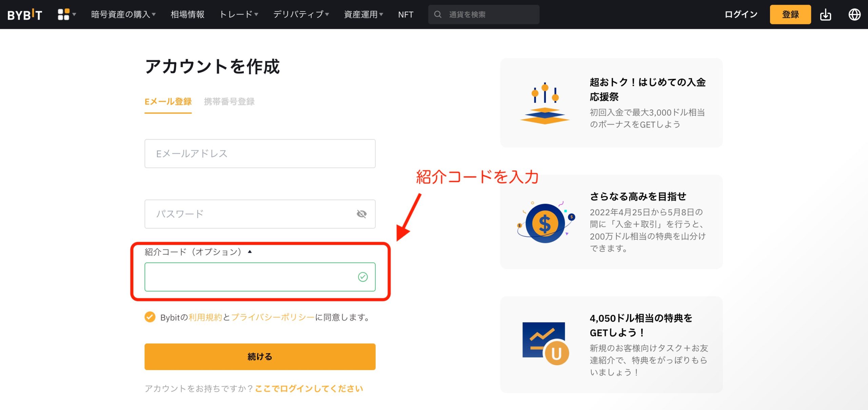The height and width of the screenshot is (410, 868).
Task: Click ここでログインしてください link
Action: (x=309, y=388)
